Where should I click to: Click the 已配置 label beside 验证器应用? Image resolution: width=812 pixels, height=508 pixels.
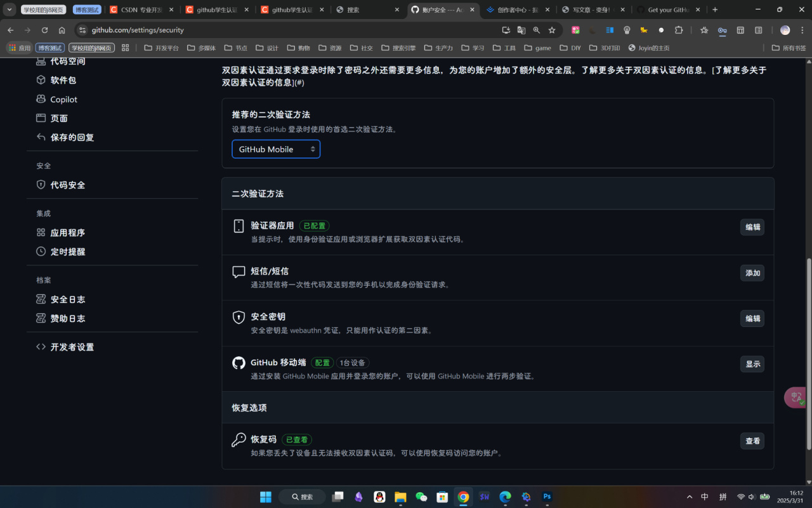(x=314, y=225)
